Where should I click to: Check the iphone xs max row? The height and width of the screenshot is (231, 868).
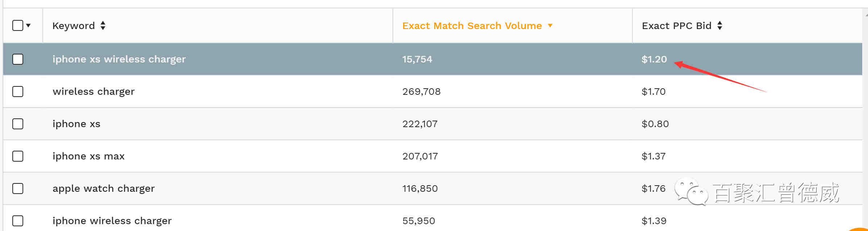[x=18, y=156]
